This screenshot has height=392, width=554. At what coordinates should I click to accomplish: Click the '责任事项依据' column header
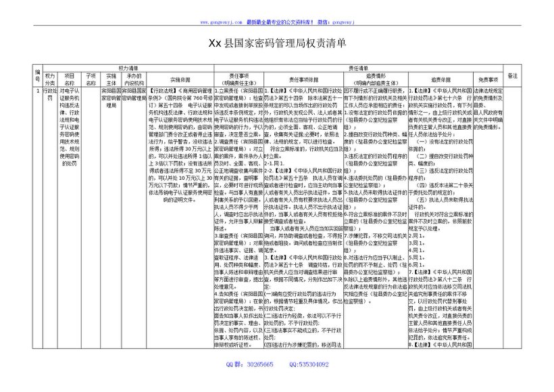click(303, 80)
